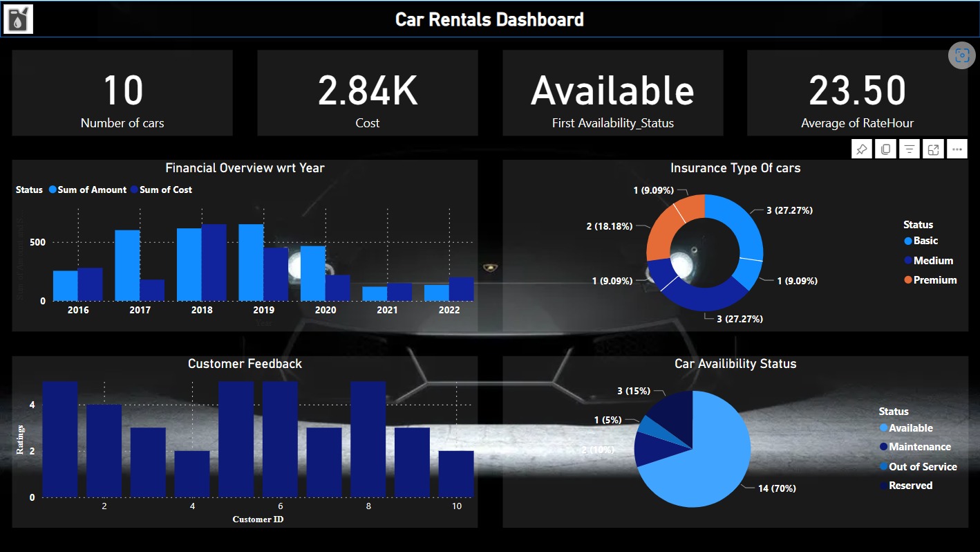Click the fuel pump logo icon

18,19
